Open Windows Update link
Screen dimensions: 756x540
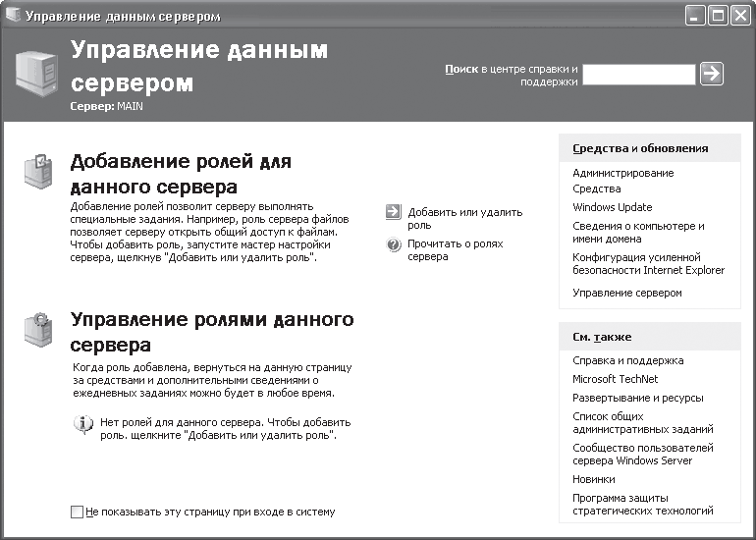(x=613, y=207)
